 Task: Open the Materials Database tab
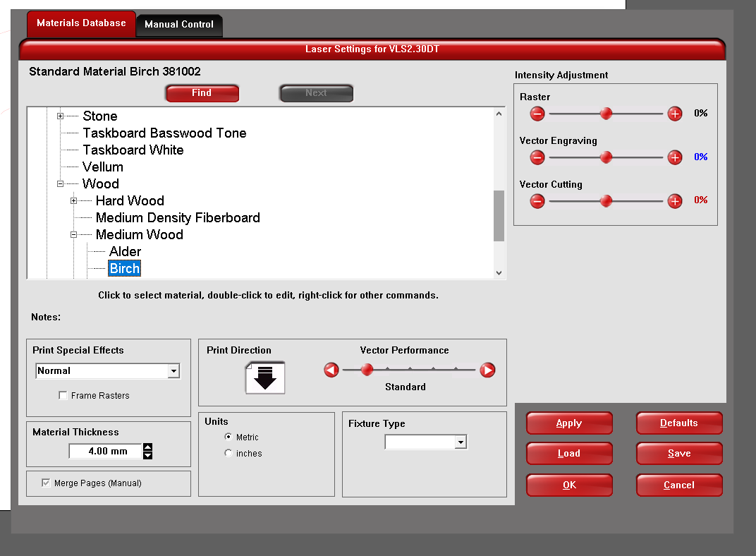(x=81, y=23)
